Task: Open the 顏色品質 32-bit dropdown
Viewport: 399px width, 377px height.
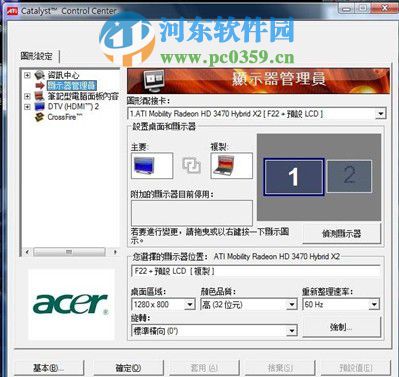Action: [292, 304]
